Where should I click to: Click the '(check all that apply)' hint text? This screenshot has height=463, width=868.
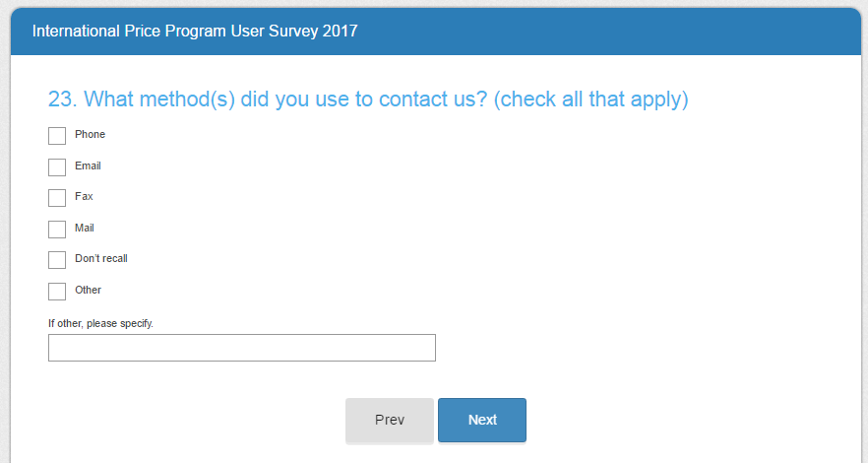(590, 99)
